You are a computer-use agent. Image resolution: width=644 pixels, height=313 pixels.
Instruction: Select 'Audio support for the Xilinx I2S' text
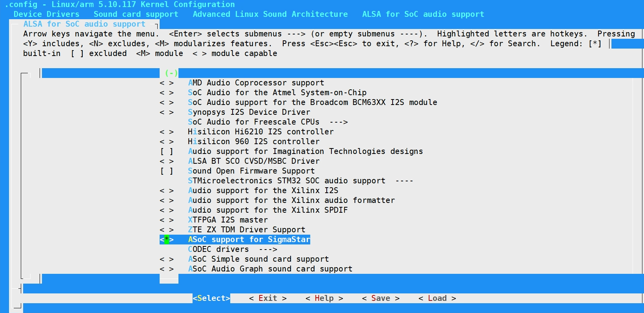coord(263,190)
